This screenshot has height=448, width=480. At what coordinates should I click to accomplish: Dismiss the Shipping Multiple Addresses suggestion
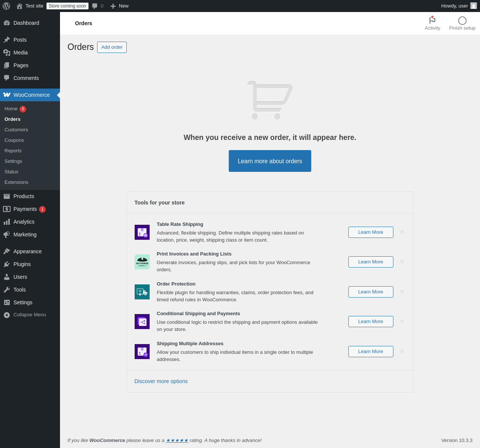pos(402,352)
